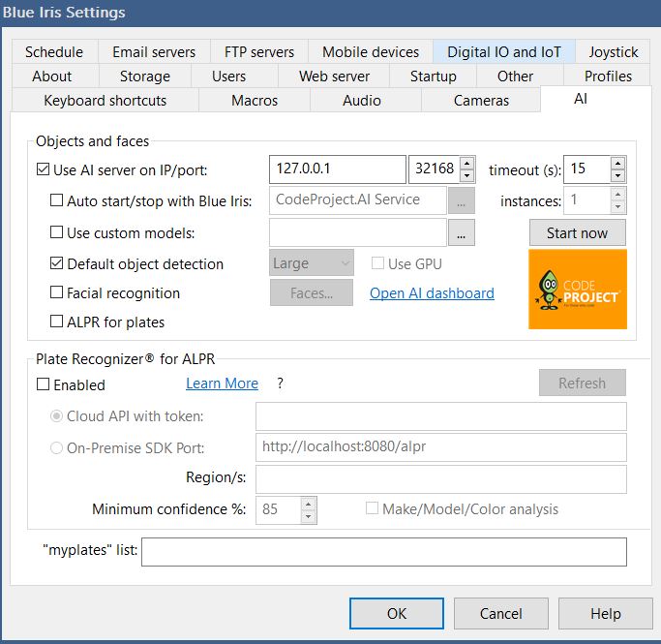Switch to the Web server tab

334,77
